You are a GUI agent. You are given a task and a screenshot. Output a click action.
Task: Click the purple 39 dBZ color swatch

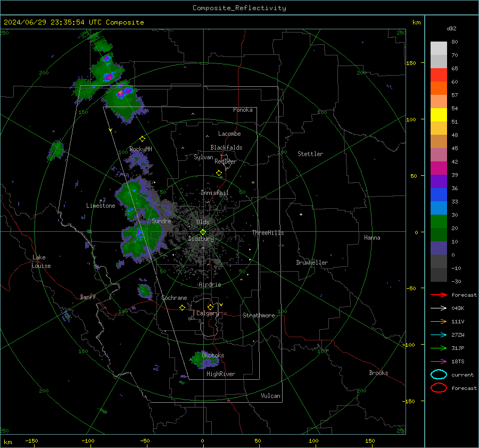(439, 181)
